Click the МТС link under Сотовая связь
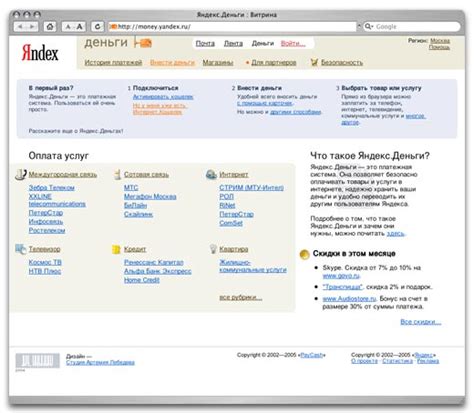The width and height of the screenshot is (474, 413). point(131,188)
